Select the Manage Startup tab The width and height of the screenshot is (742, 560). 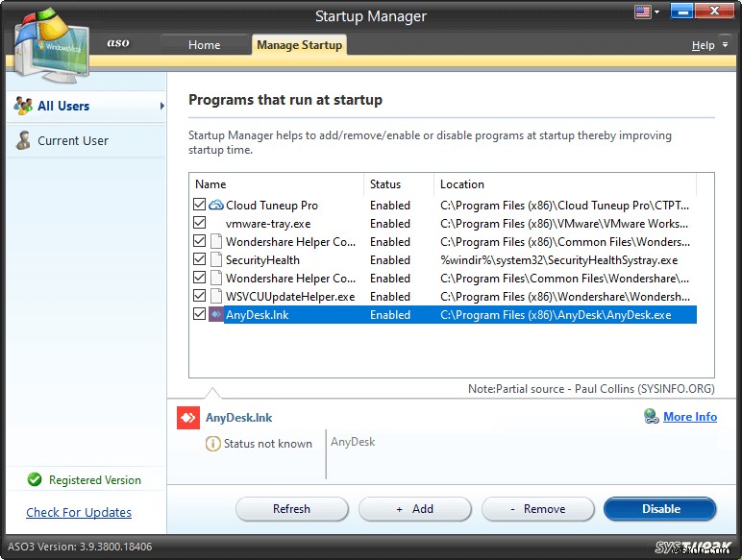(299, 45)
